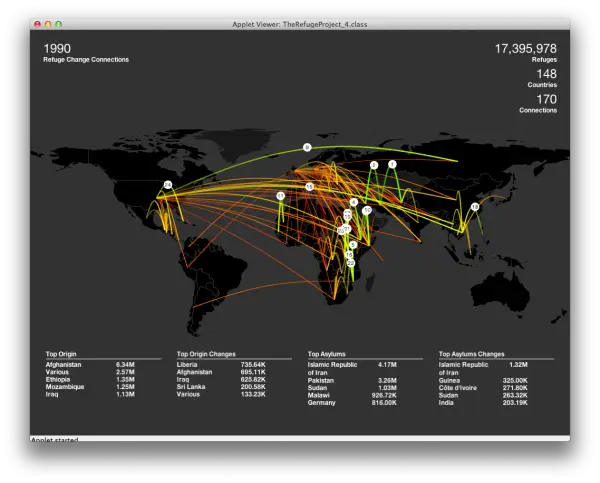Select circular marker 2 over Russia
Viewport: 600px width, 483px height.
(374, 165)
